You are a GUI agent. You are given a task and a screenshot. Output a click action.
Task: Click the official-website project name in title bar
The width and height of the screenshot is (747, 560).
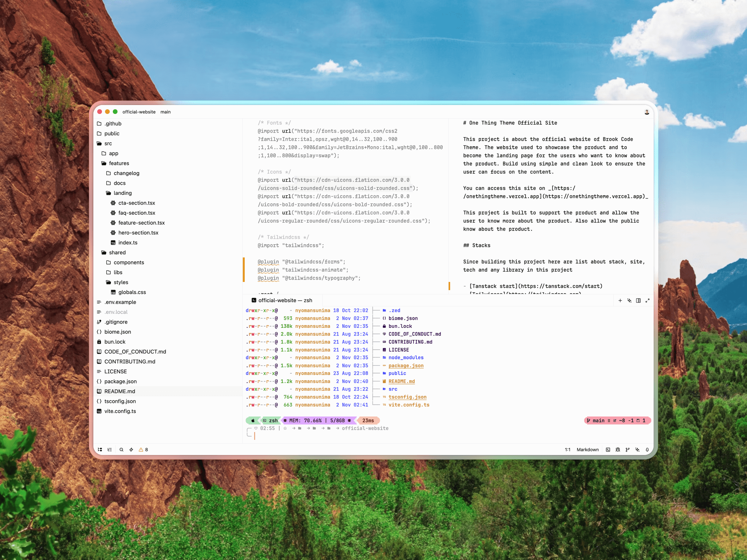(x=139, y=112)
